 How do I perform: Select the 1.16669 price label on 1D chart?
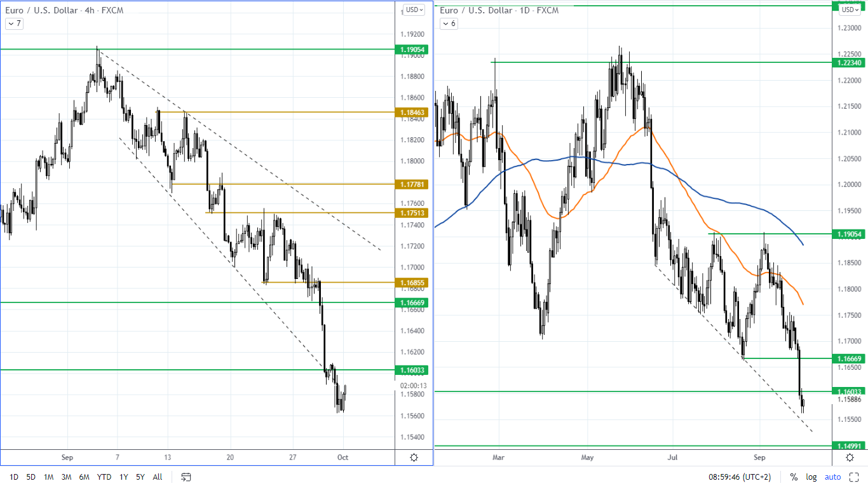coord(850,359)
